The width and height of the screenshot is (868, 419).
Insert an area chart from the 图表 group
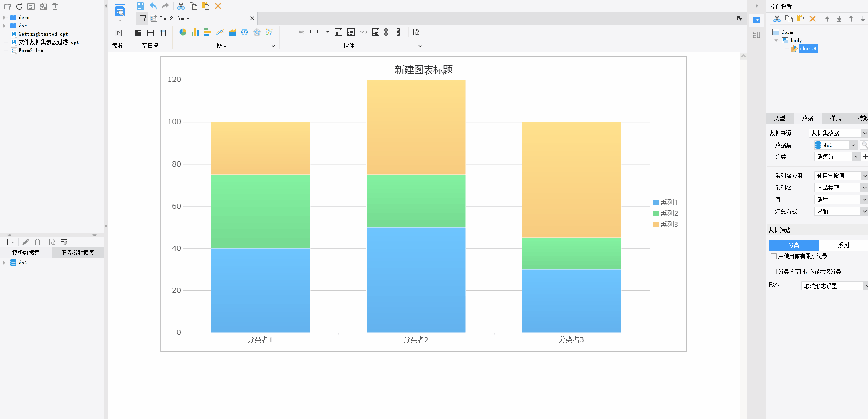(x=232, y=32)
